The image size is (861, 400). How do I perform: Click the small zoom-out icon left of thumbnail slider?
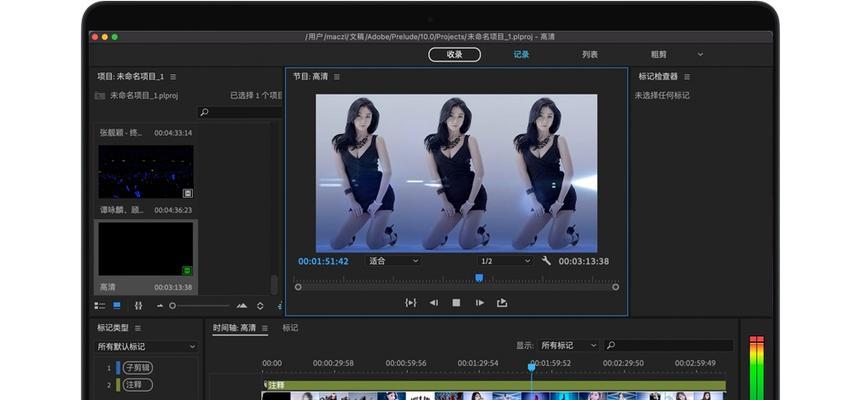pyautogui.click(x=160, y=305)
